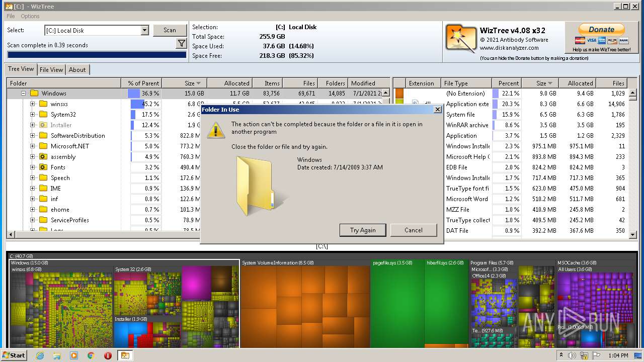644x362 pixels.
Task: Collapse the Windows folder node
Action: 23,93
